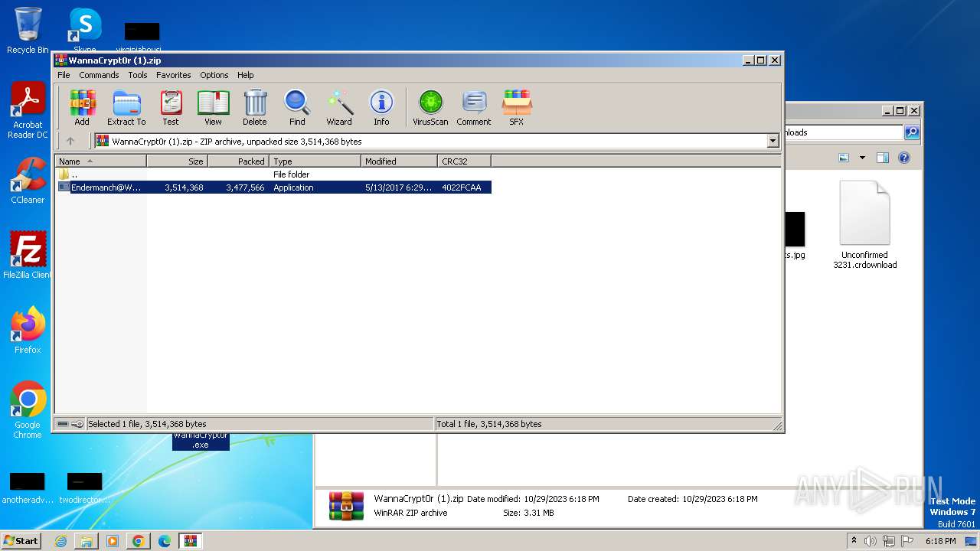Open Acrobat Reader DC desktop icon
The width and height of the screenshot is (980, 551).
coord(28,111)
